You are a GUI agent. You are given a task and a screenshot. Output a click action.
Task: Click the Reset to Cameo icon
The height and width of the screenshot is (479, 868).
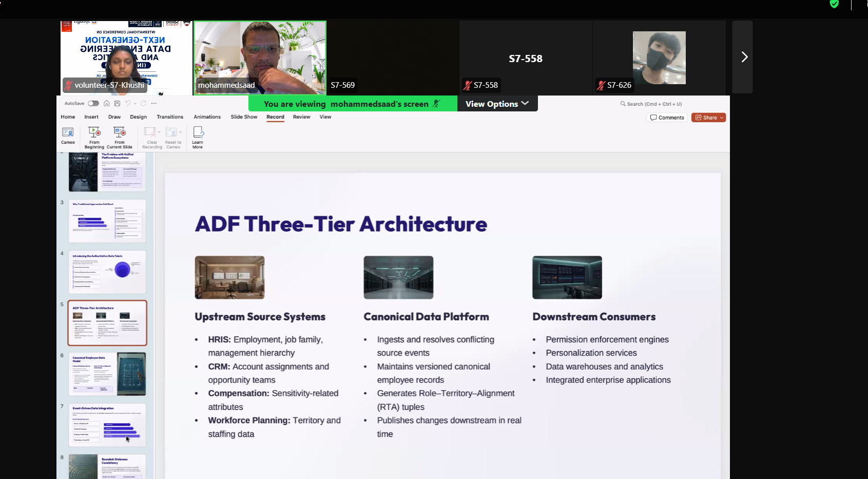tap(171, 132)
